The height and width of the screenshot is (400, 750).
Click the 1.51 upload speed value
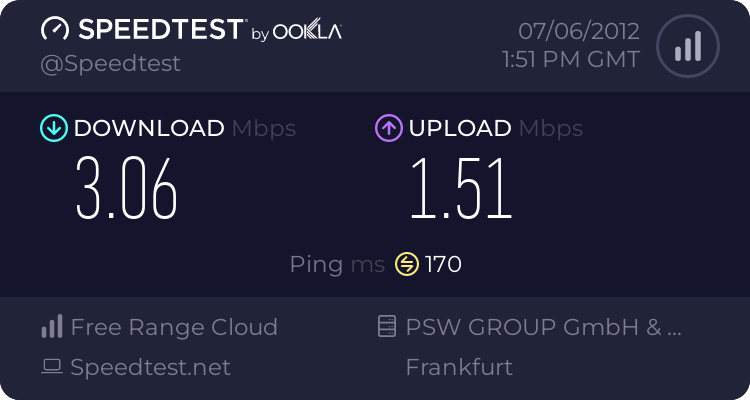(x=460, y=189)
